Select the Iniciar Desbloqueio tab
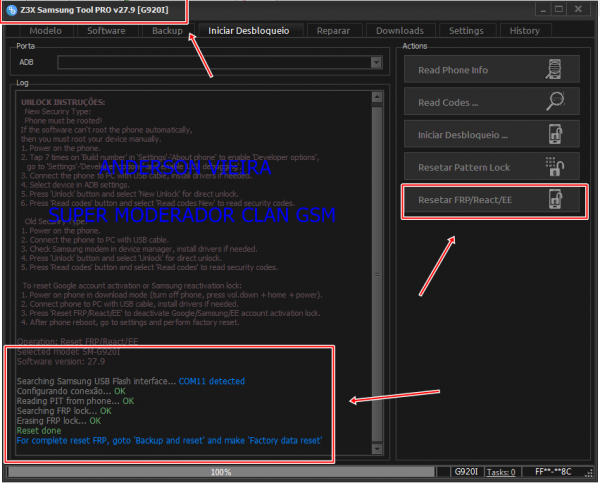Viewport: 600px width, 483px height. (x=249, y=31)
